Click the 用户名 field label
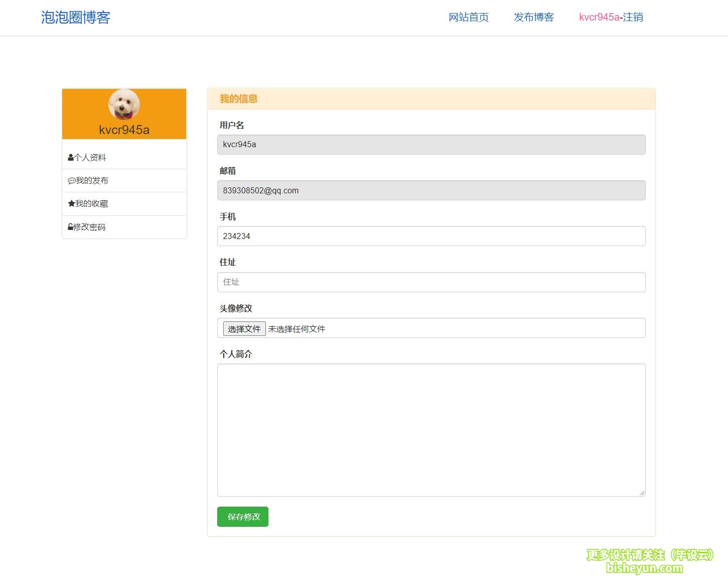This screenshot has width=728, height=586. (x=232, y=125)
